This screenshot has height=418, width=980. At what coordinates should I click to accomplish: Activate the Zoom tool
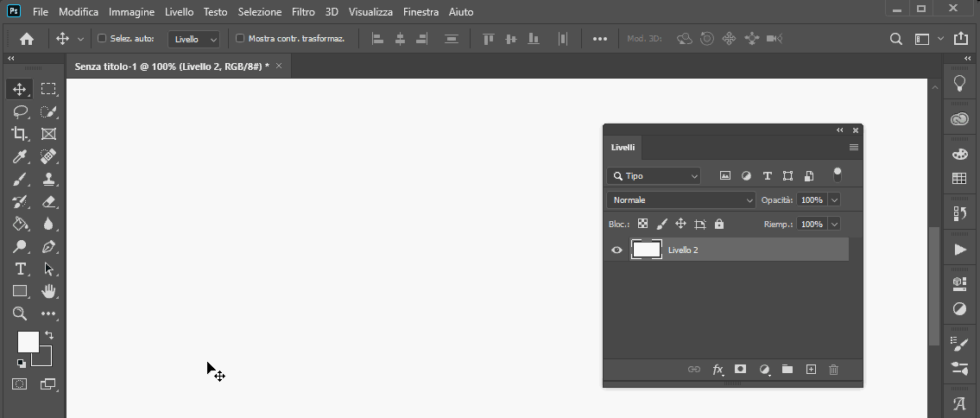(19, 313)
